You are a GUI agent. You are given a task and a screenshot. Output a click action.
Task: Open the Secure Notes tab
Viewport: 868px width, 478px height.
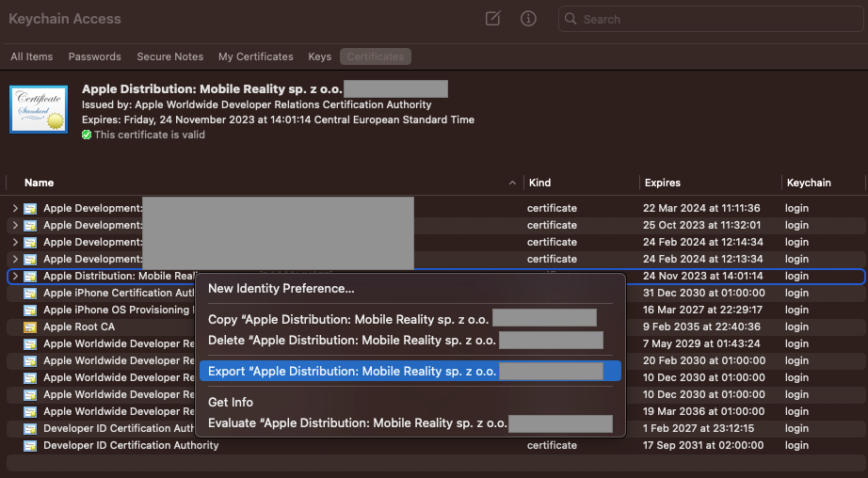click(170, 56)
